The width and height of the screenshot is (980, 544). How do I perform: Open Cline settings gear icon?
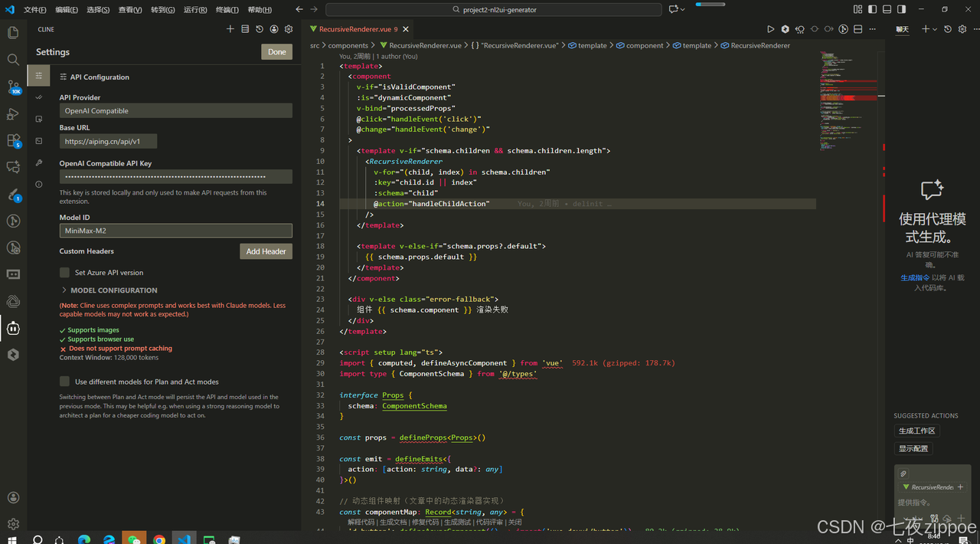coord(289,29)
